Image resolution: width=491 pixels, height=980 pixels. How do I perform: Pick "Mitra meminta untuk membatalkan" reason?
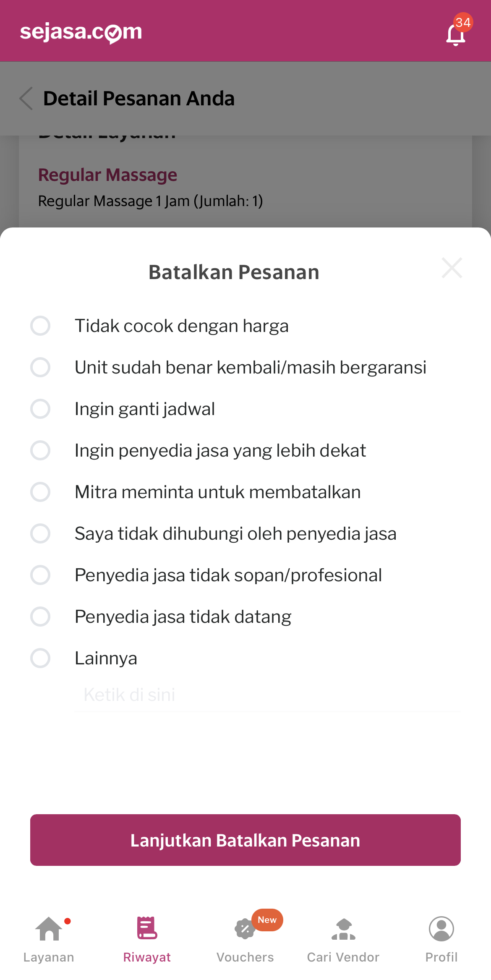point(40,492)
